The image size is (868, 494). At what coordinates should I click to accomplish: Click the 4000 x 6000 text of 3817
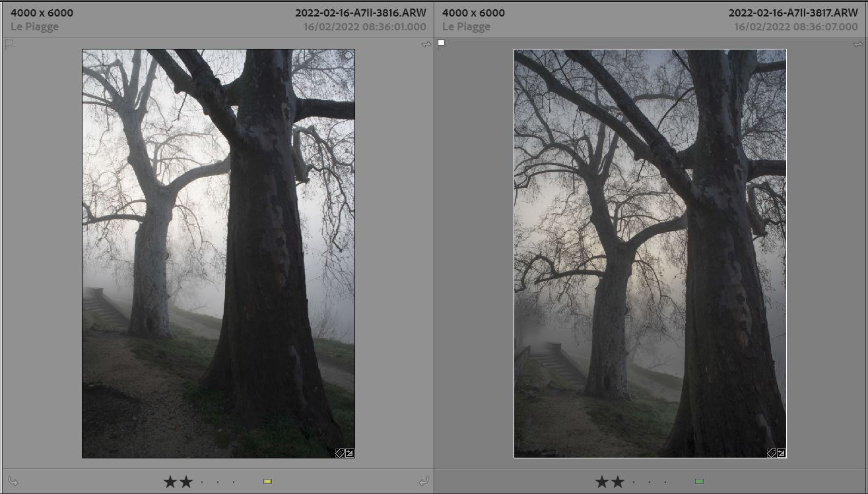[x=473, y=13]
